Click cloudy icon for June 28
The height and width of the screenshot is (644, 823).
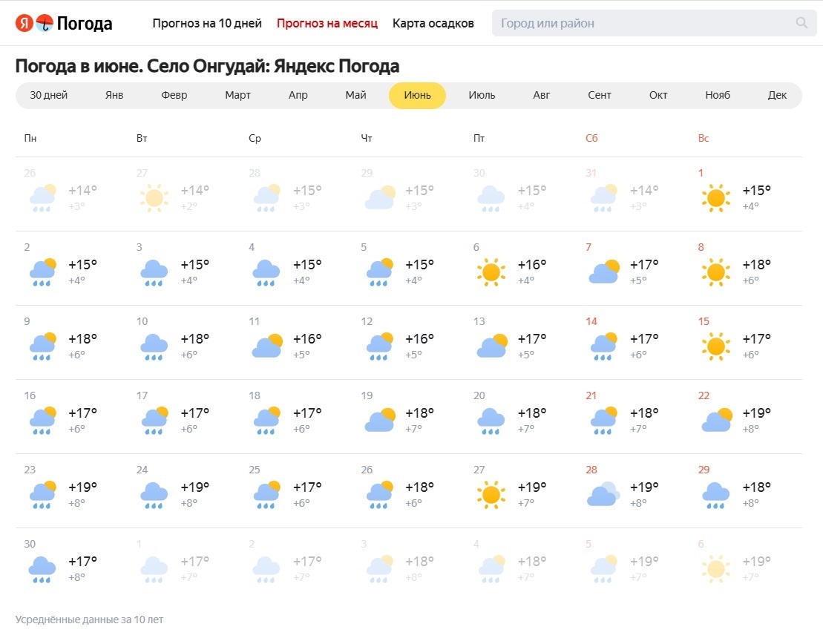coord(603,493)
